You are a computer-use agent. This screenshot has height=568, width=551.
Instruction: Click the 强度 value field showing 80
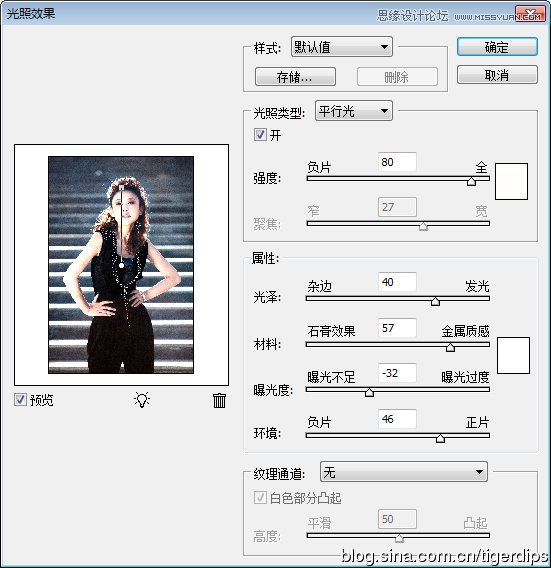[397, 162]
